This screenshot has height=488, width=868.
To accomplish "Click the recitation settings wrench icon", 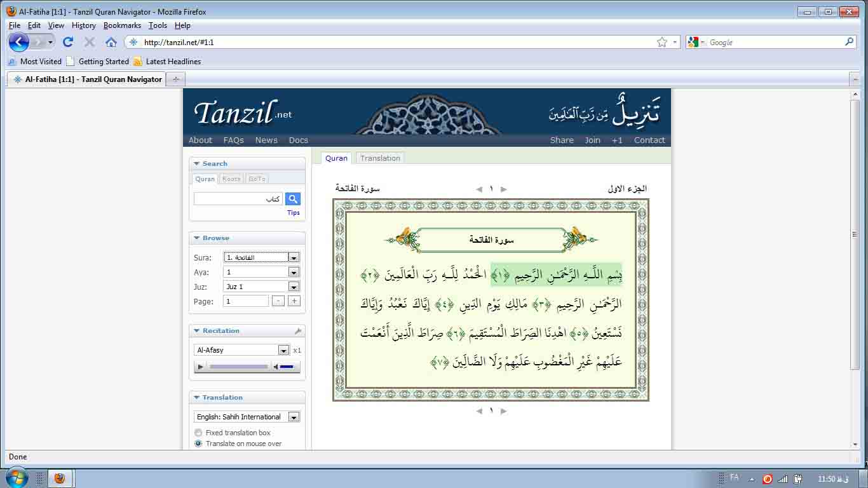I will 297,331.
